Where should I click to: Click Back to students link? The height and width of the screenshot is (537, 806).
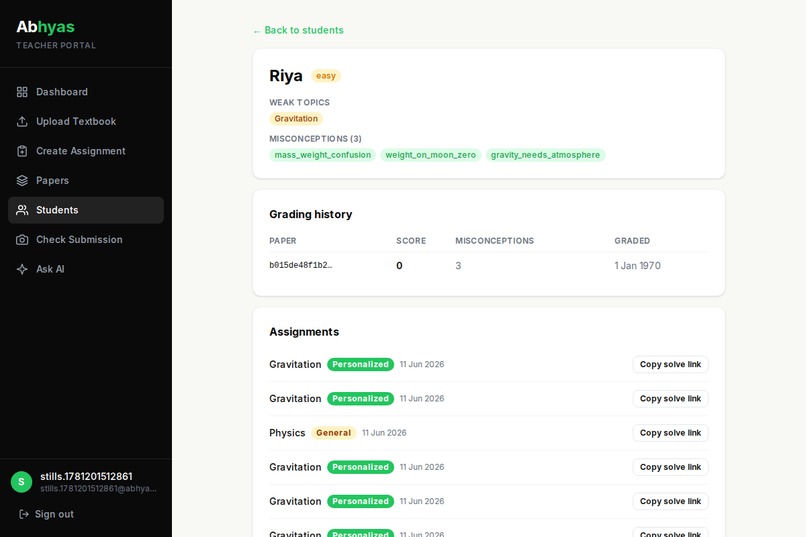[298, 30]
